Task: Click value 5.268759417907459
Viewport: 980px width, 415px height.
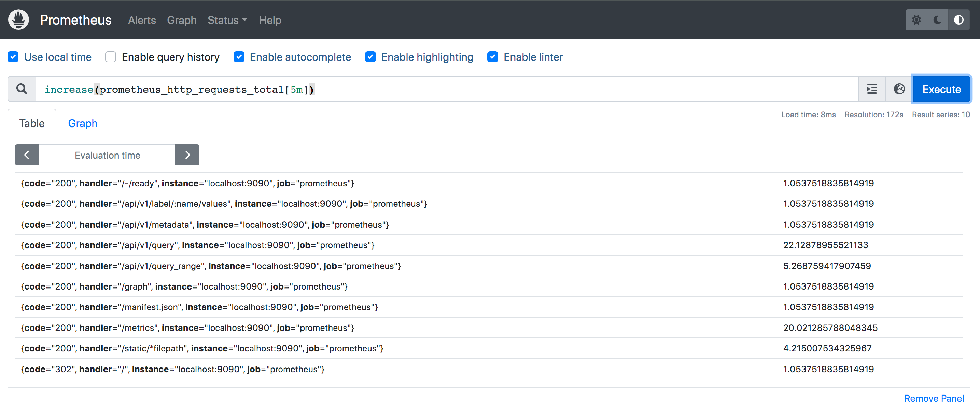Action: pyautogui.click(x=827, y=266)
